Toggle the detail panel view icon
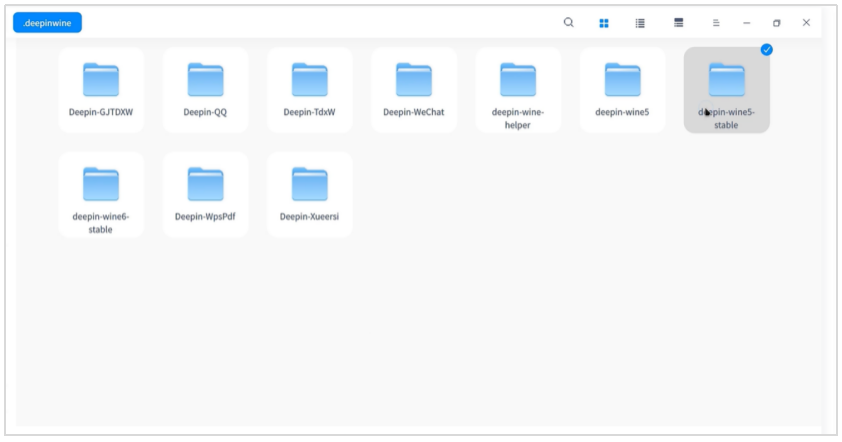 [679, 22]
